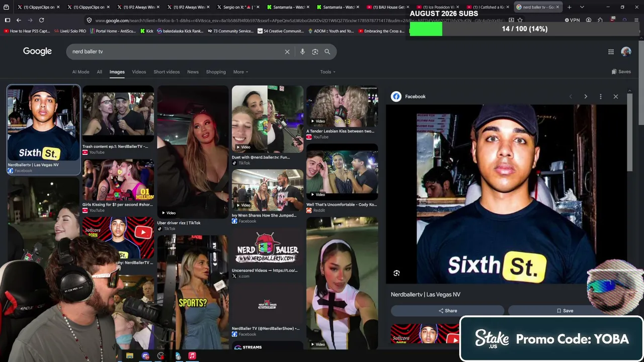Viewport: 644px width, 362px height.
Task: Start a voice search with the microphone
Action: click(302, 51)
